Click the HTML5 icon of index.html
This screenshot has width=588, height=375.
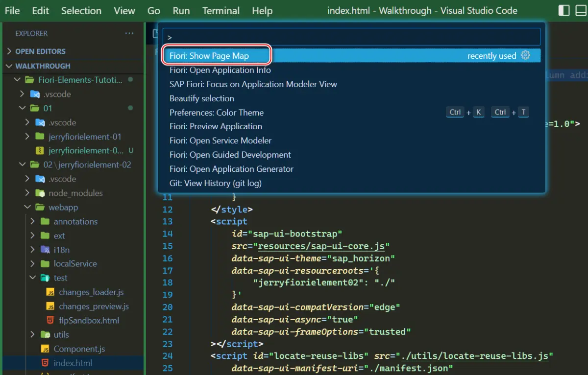coord(45,363)
